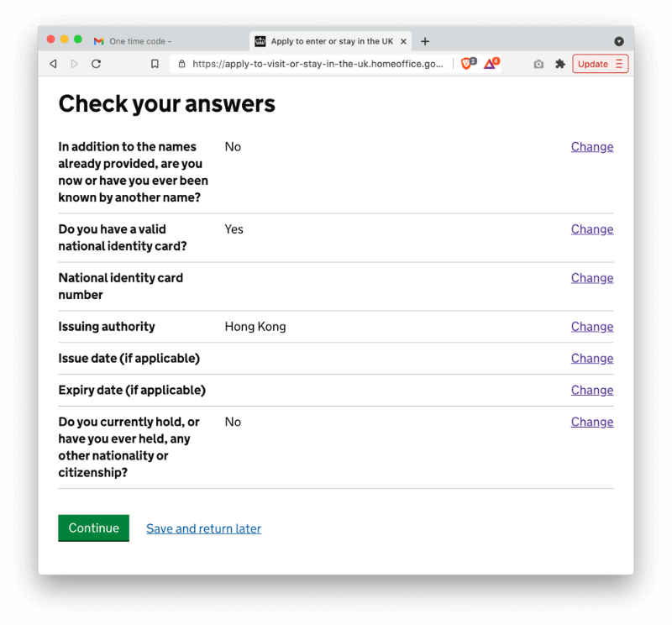This screenshot has width=672, height=625.
Task: Change the Issue date entry
Action: click(x=592, y=359)
